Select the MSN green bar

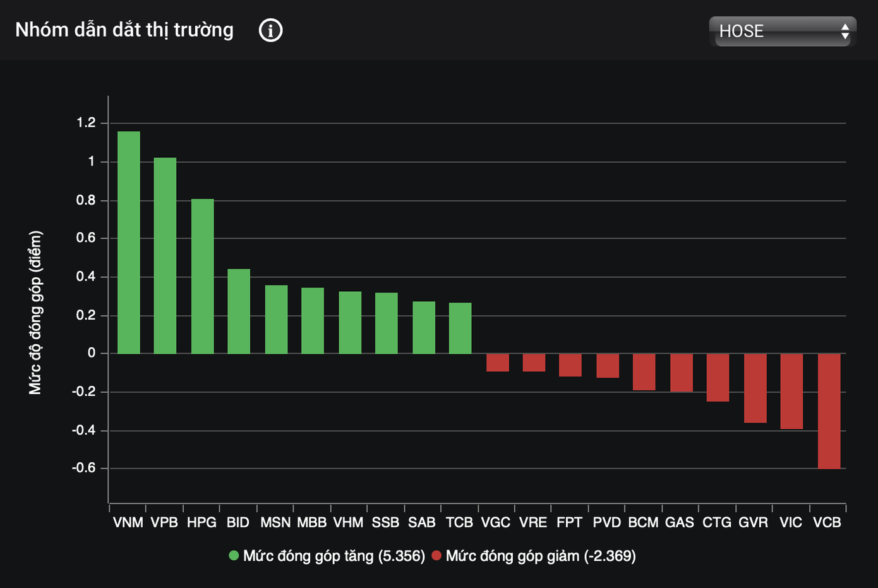click(276, 320)
